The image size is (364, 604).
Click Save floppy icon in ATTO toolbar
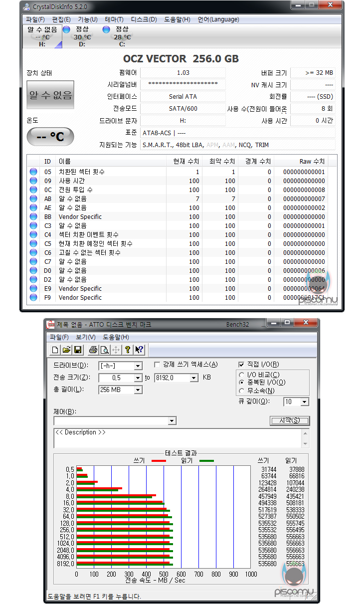[x=77, y=350]
